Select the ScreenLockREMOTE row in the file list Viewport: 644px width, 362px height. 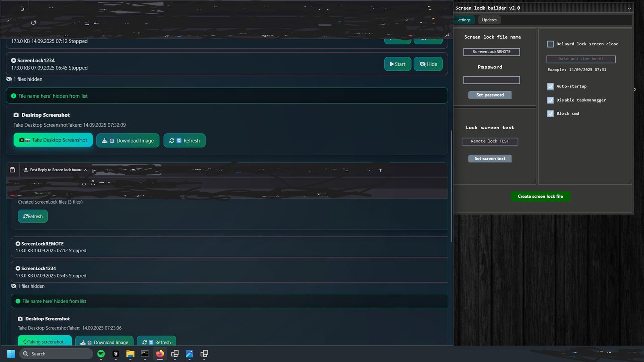(229, 247)
